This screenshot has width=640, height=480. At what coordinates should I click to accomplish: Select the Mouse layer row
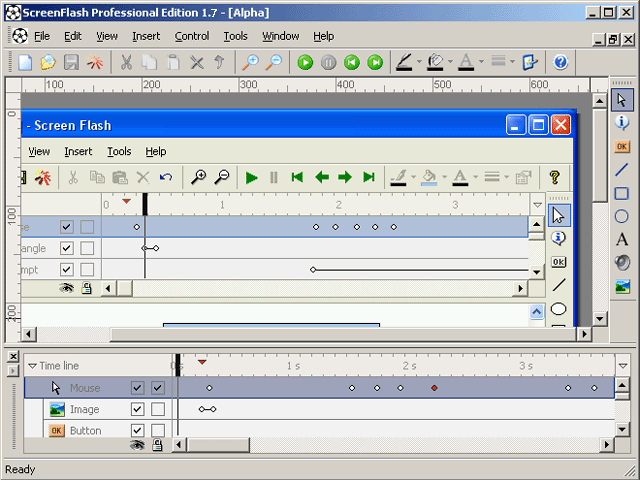coord(319,388)
